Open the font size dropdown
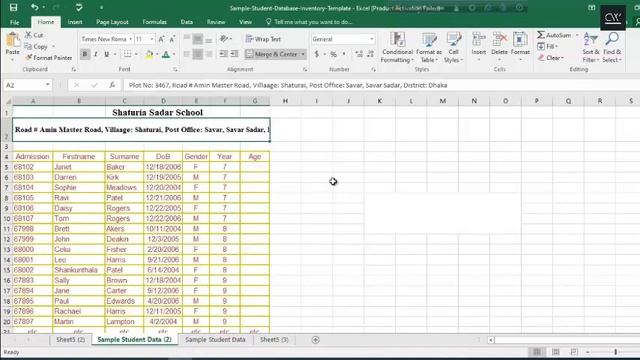640x360 pixels. [152, 39]
